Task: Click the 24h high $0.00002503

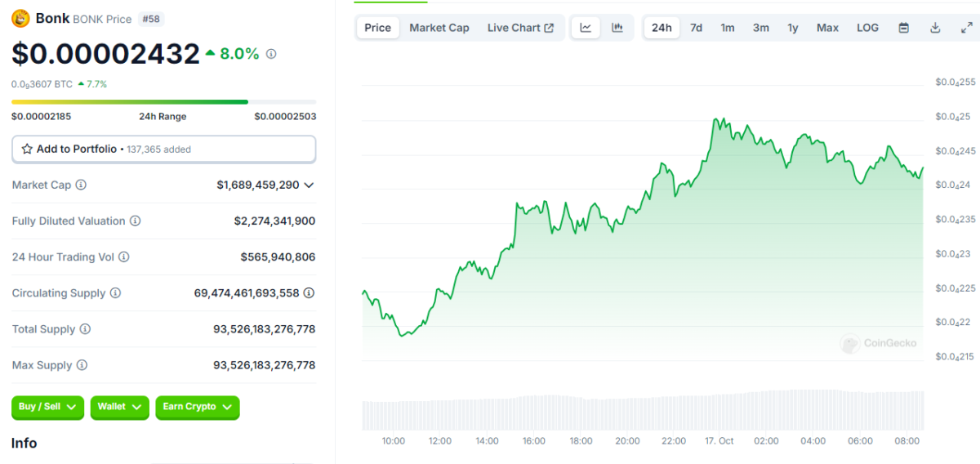Action: point(285,117)
